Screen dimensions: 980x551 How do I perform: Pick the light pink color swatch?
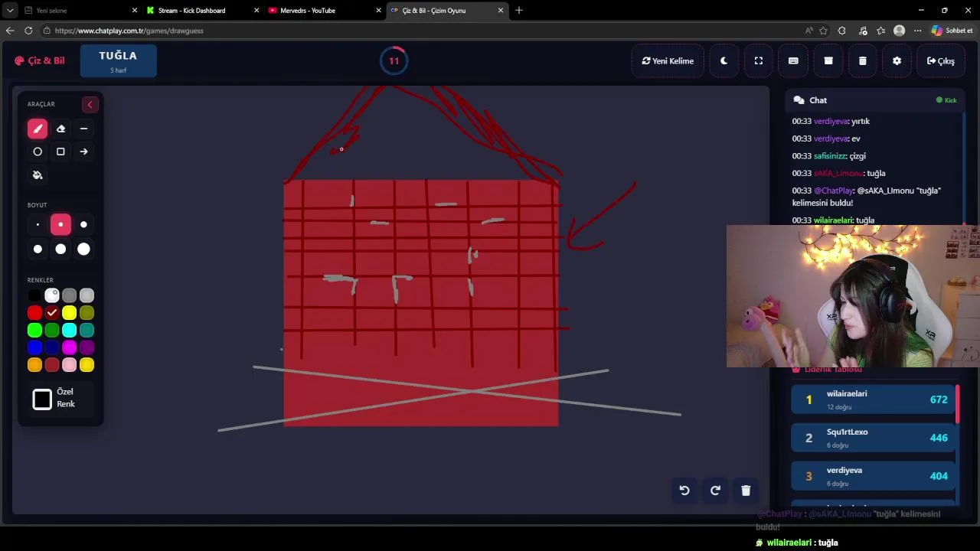coord(70,366)
